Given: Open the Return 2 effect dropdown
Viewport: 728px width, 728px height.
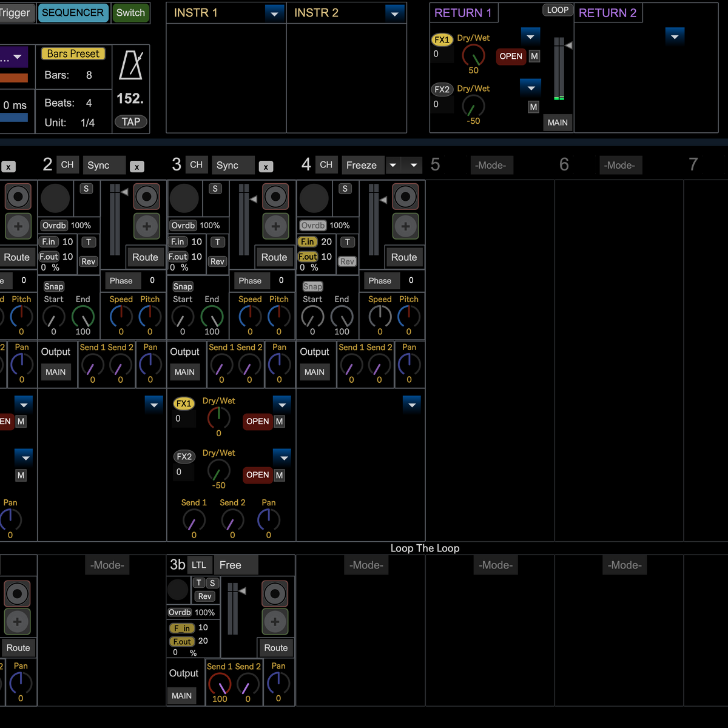Looking at the screenshot, I should coord(675,36).
